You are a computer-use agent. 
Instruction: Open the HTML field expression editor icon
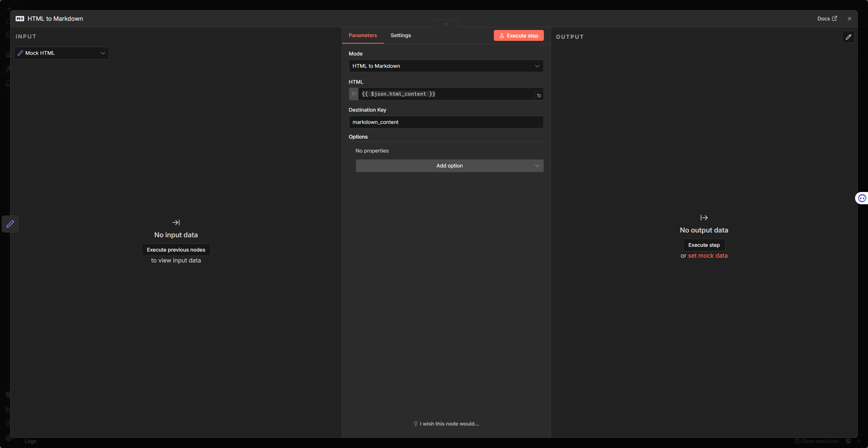tap(539, 96)
